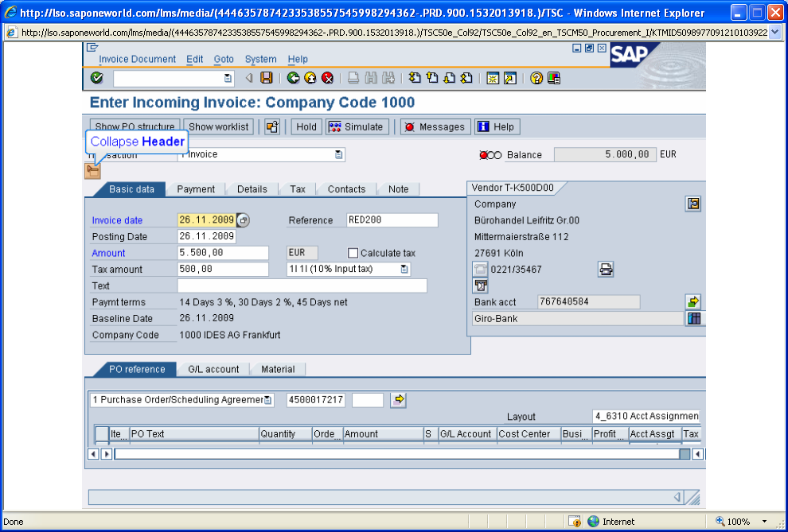Click the More allocation criteria arrow icon
Image resolution: width=788 pixels, height=532 pixels.
pyautogui.click(x=399, y=400)
